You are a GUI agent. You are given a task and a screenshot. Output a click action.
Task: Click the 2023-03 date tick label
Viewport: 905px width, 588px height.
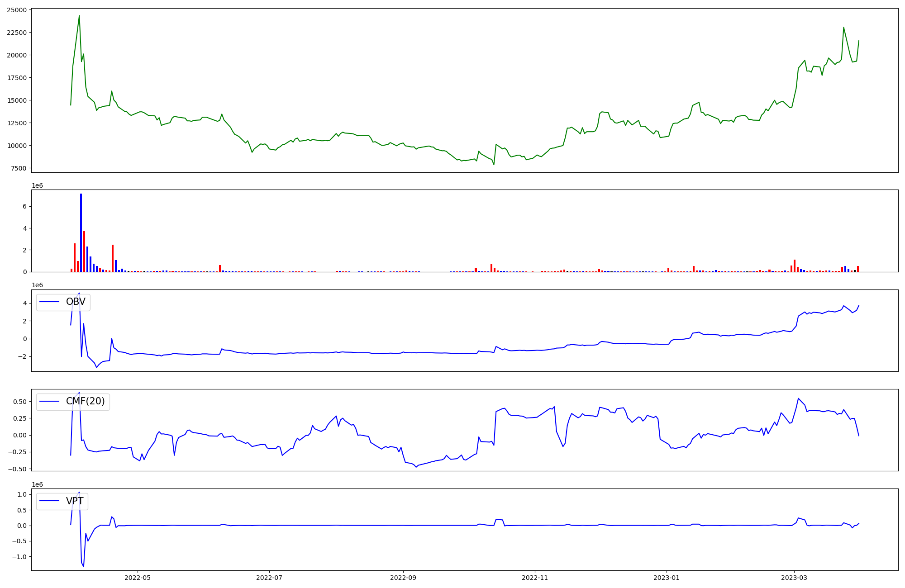[x=794, y=578]
